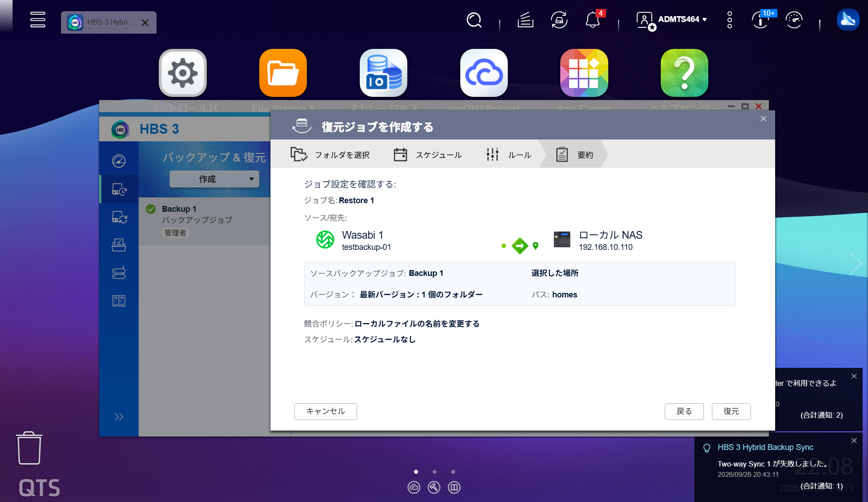This screenshot has width=868, height=502.
Task: Launch File Station folder desktop icon
Action: (283, 73)
